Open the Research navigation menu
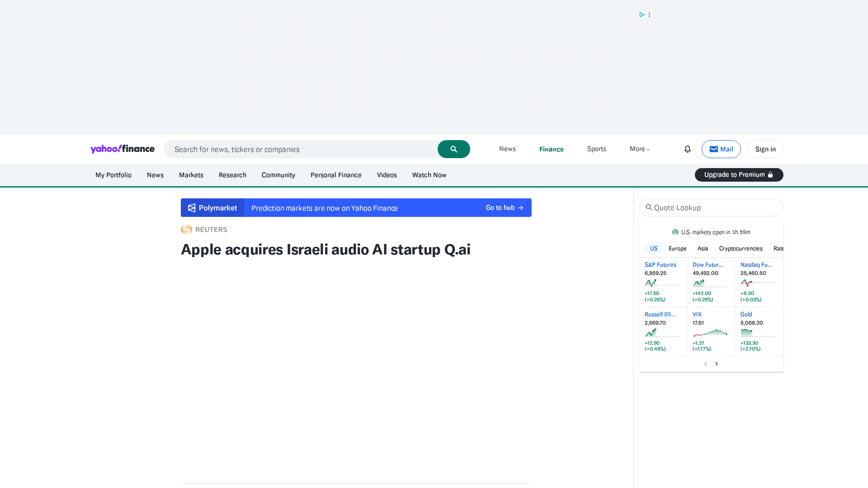868x488 pixels. [232, 175]
